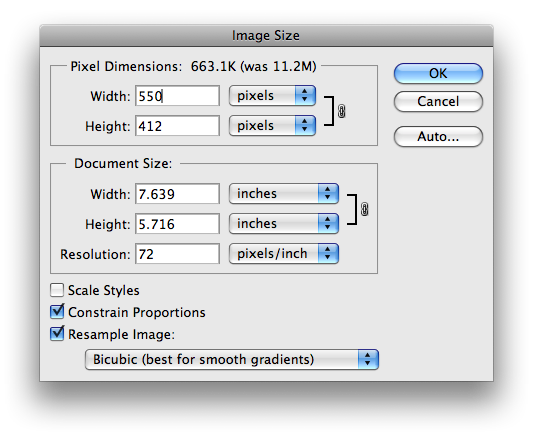Click the document size chain link icon
The width and height of the screenshot is (533, 436).
(x=364, y=209)
